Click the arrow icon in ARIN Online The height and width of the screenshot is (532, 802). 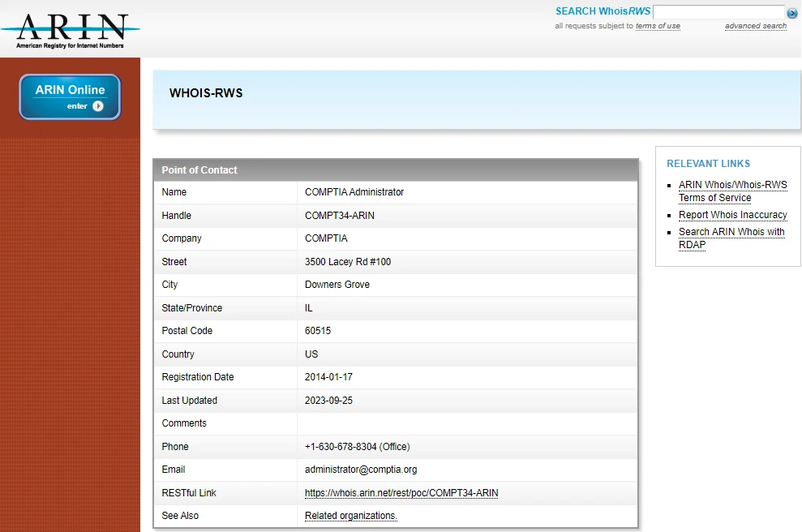coord(98,106)
